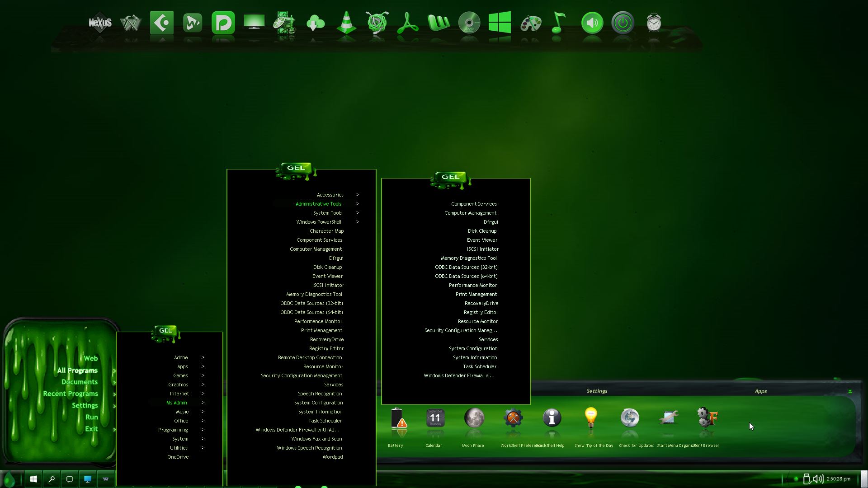Screen dimensions: 868x488
Task: Click the Calendar shelf icon
Action: 435,418
